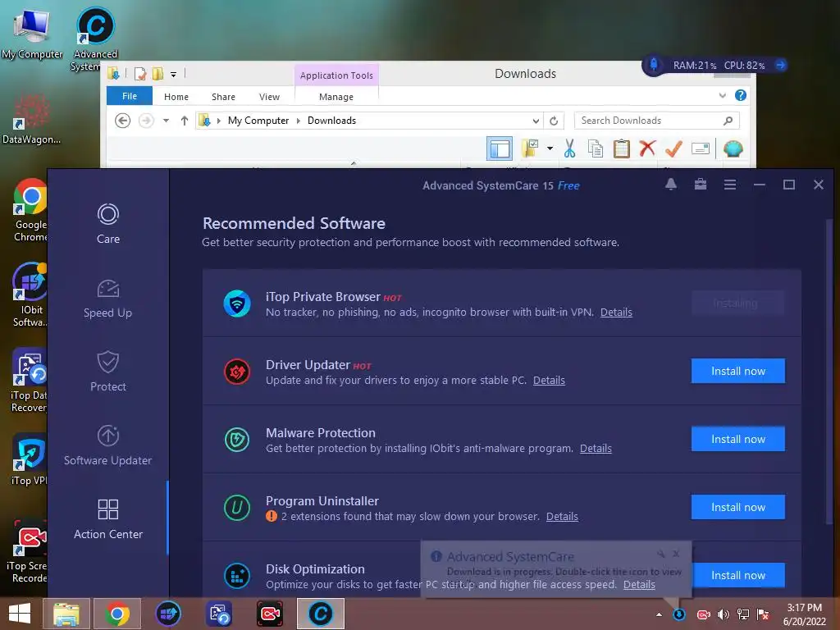Expand the ribbon with the chevron in Downloads
The width and height of the screenshot is (840, 630).
point(722,95)
